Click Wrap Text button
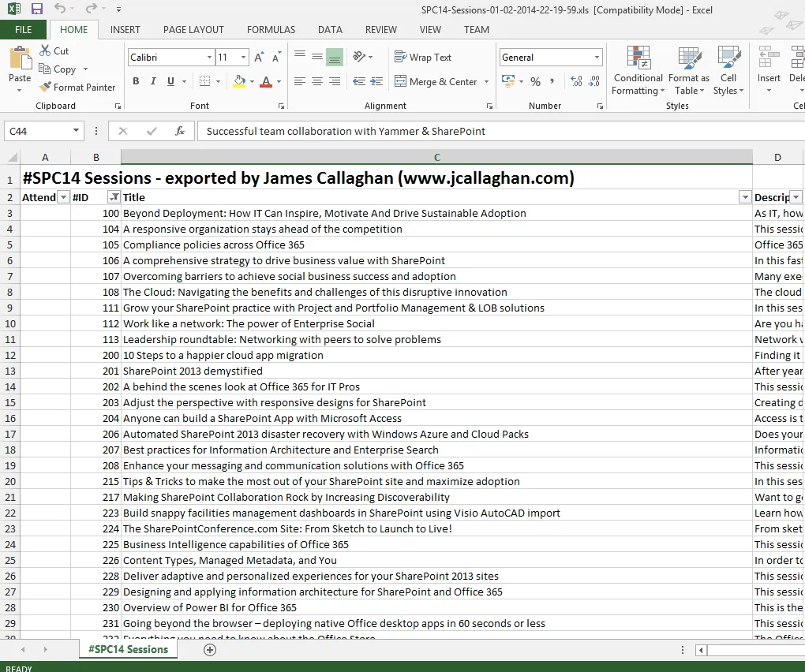 (423, 57)
